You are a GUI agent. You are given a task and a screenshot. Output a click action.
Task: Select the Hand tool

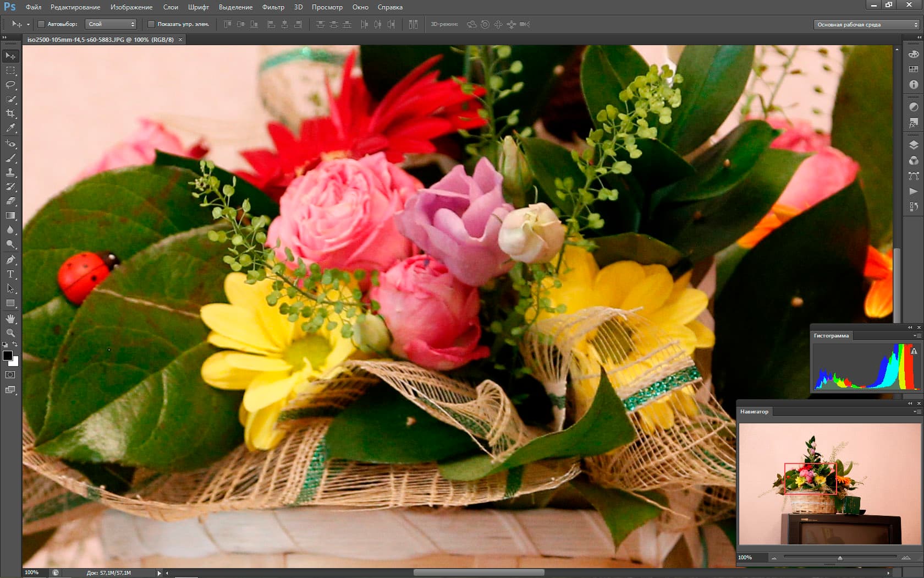pyautogui.click(x=10, y=319)
